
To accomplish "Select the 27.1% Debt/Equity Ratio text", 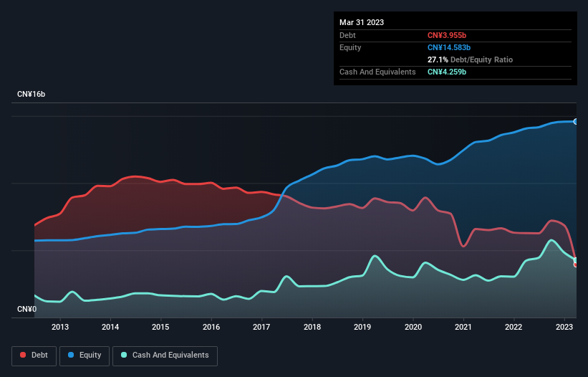I will pyautogui.click(x=470, y=59).
